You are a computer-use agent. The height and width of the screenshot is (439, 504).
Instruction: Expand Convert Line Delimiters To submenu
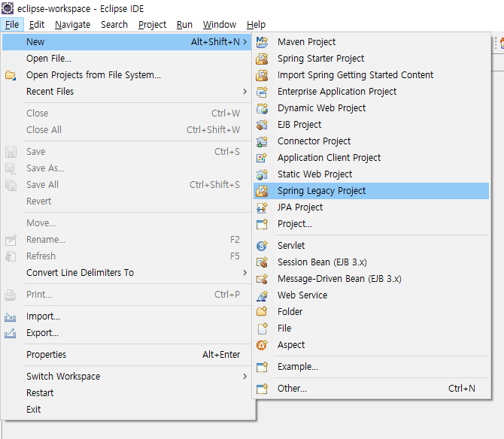[x=245, y=273]
